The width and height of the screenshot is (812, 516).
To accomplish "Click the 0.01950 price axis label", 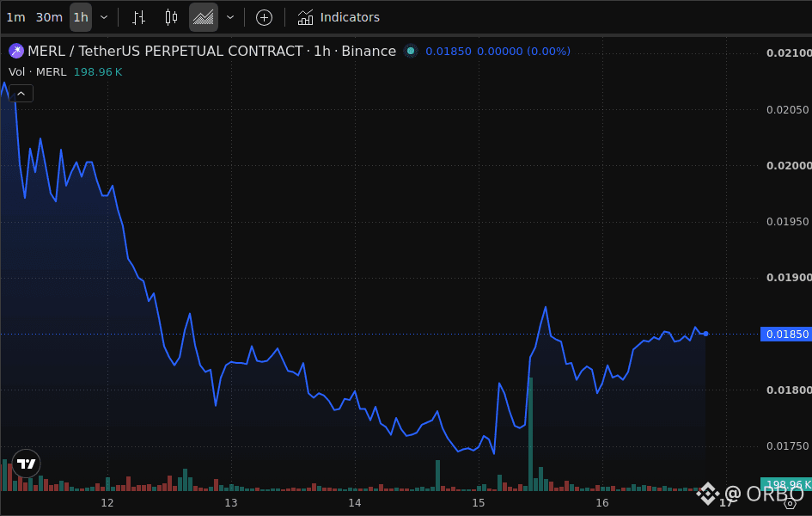I will (787, 222).
